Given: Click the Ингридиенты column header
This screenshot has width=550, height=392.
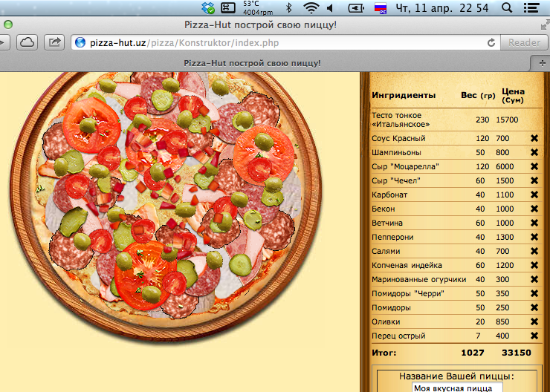Looking at the screenshot, I should [404, 95].
